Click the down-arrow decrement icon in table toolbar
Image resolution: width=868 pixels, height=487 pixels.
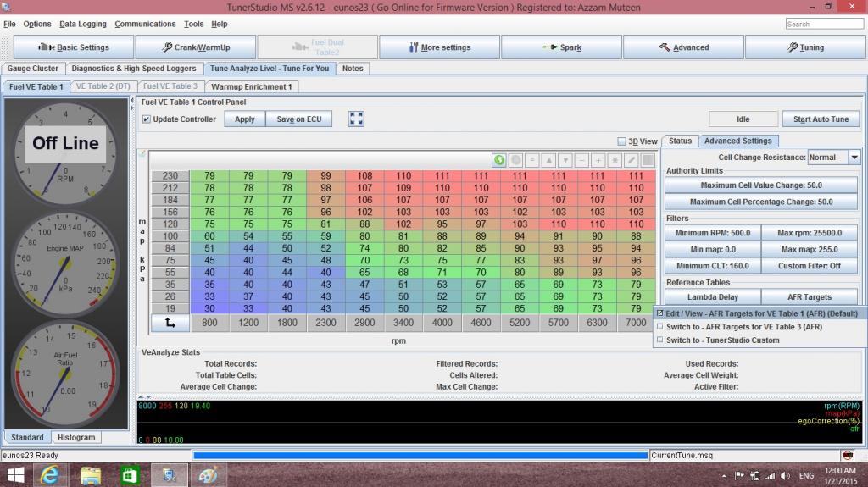[x=565, y=160]
